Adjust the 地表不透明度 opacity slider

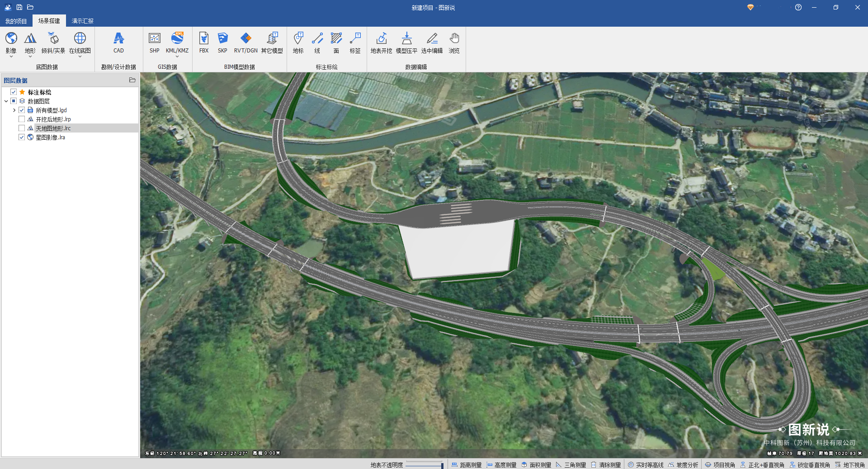point(442,465)
